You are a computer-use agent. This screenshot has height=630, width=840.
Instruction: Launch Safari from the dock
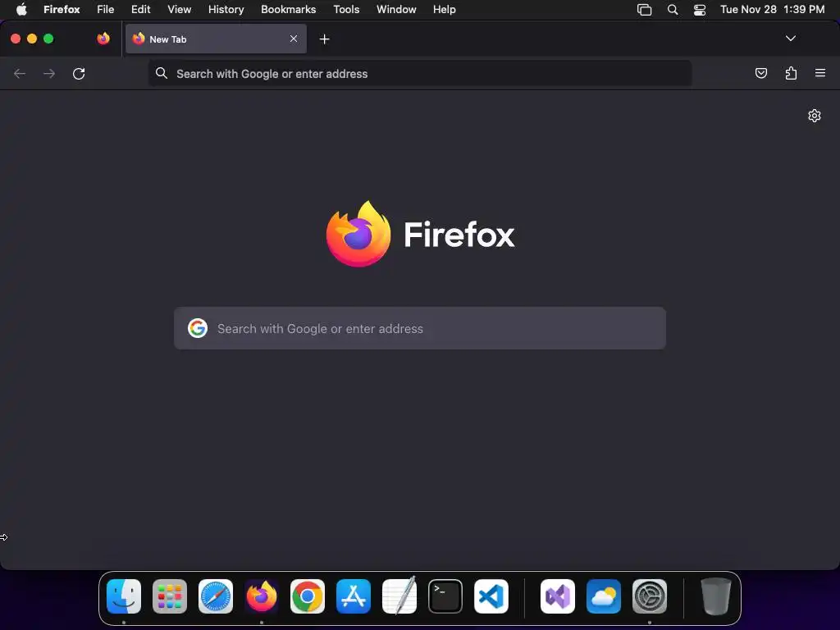pos(216,596)
